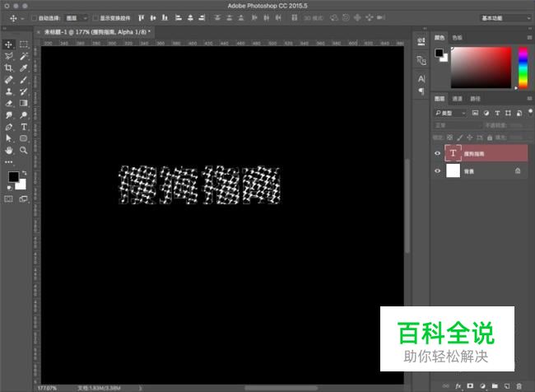The image size is (535, 392).
Task: Select the Clone Stamp tool
Action: [x=8, y=91]
